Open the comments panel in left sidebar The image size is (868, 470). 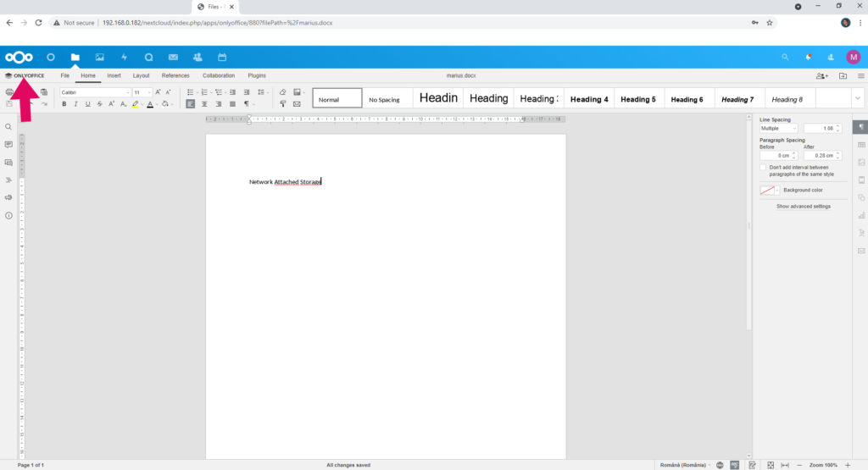point(8,144)
